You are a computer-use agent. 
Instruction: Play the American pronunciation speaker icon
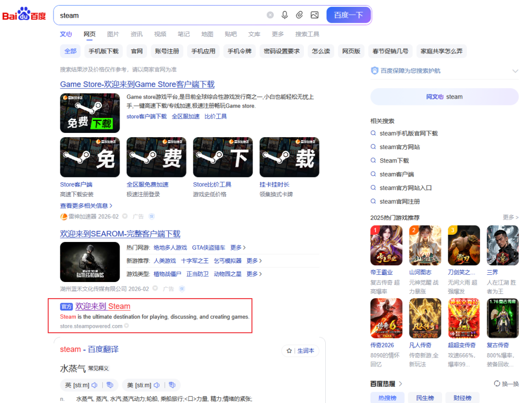click(157, 385)
